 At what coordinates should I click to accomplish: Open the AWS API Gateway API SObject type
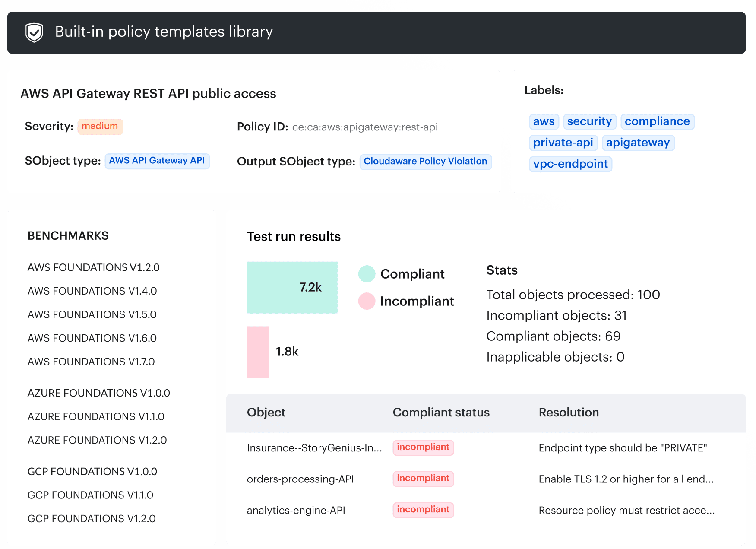coord(157,161)
